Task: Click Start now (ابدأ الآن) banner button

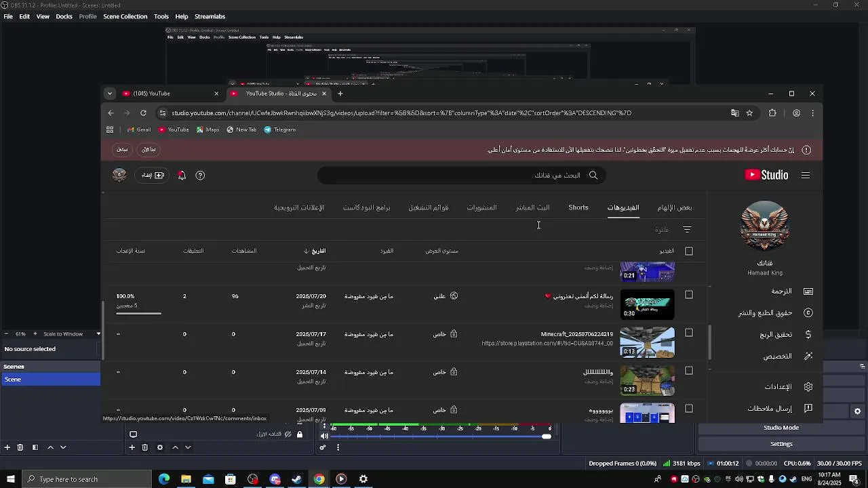Action: coord(149,150)
